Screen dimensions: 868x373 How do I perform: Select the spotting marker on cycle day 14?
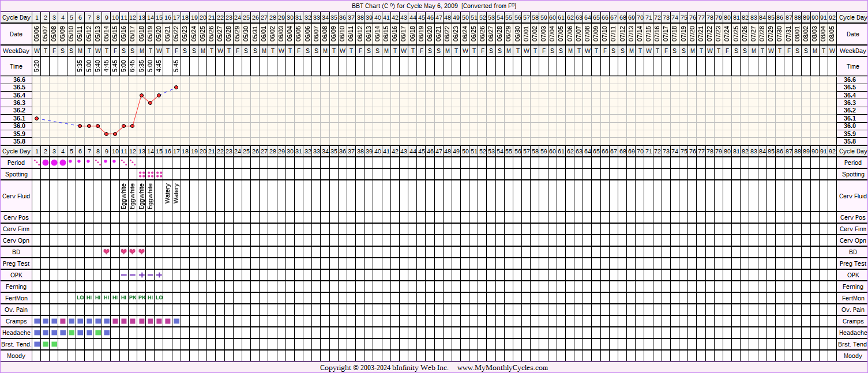click(150, 174)
